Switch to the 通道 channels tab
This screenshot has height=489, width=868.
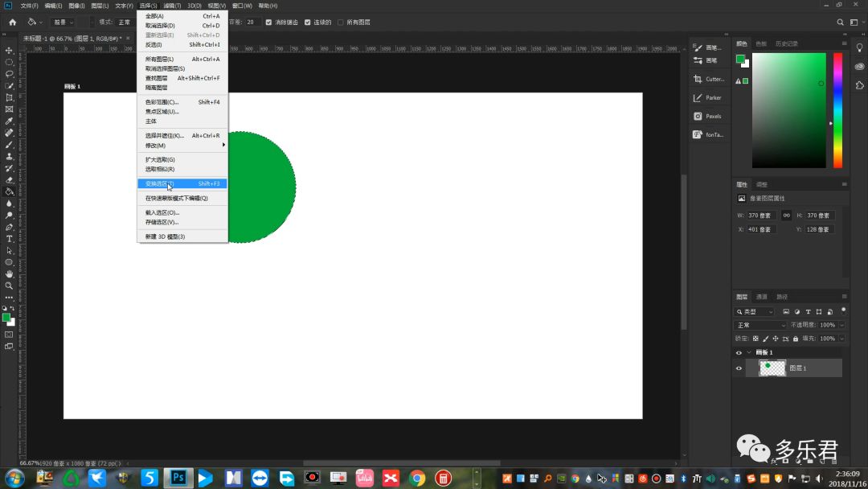click(x=762, y=297)
